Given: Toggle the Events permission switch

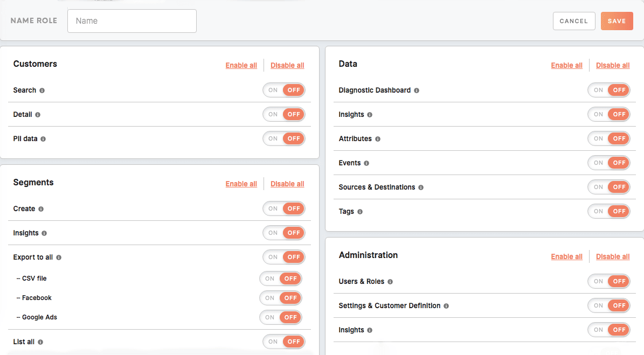Looking at the screenshot, I should [608, 163].
